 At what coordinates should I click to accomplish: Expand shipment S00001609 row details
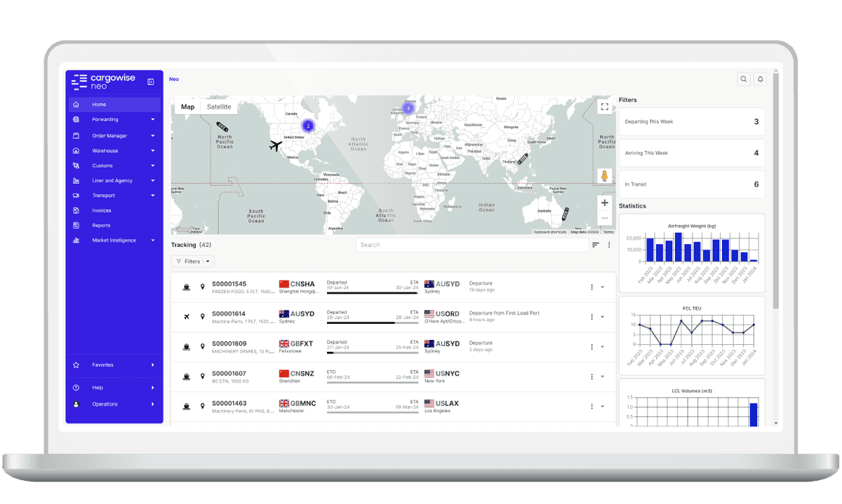pyautogui.click(x=602, y=347)
